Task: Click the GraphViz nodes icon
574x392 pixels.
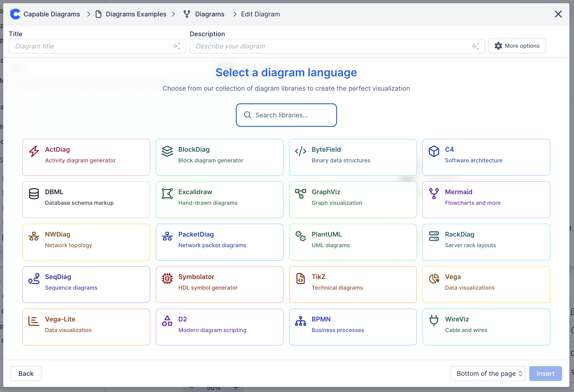Action: (301, 193)
